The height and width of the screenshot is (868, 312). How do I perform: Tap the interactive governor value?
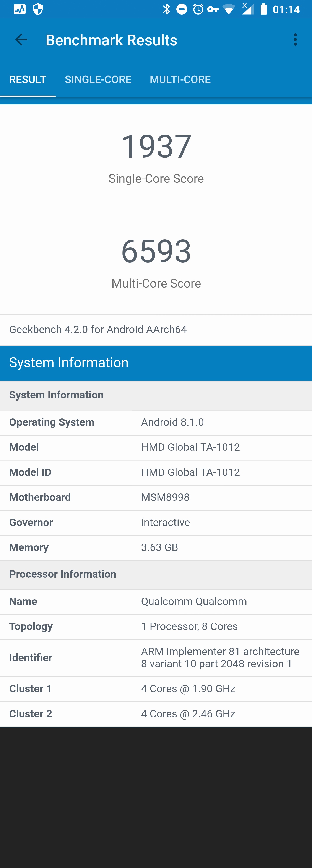166,523
